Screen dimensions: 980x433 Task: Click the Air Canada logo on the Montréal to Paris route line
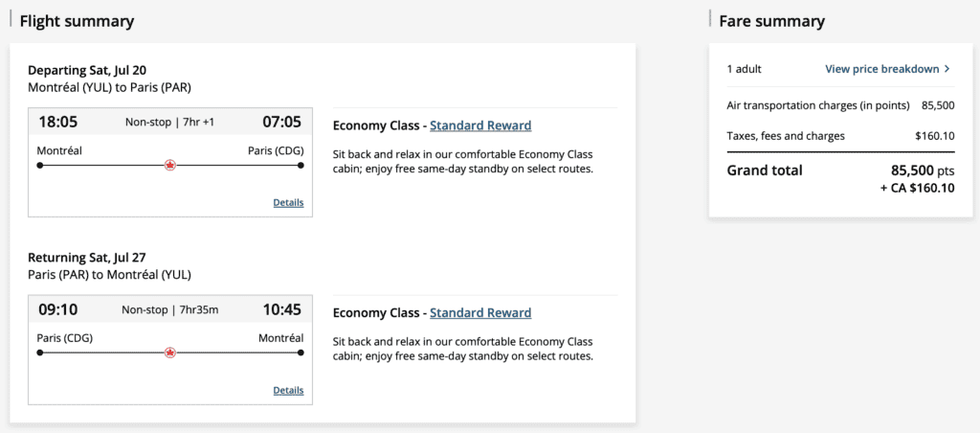click(170, 165)
